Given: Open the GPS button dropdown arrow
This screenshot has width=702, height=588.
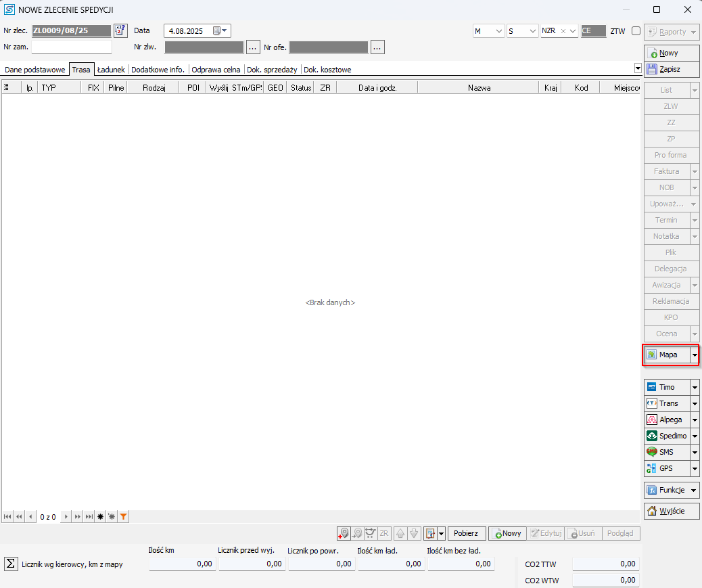Looking at the screenshot, I should pyautogui.click(x=695, y=468).
